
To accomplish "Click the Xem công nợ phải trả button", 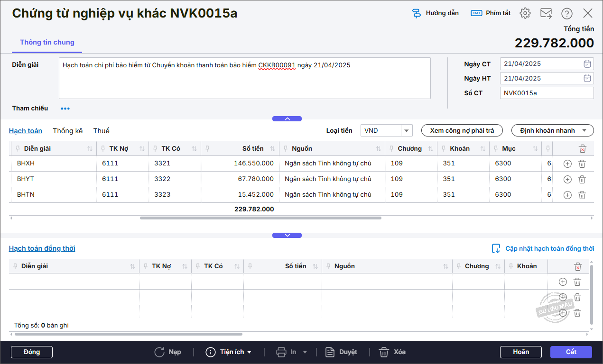I will [x=462, y=130].
